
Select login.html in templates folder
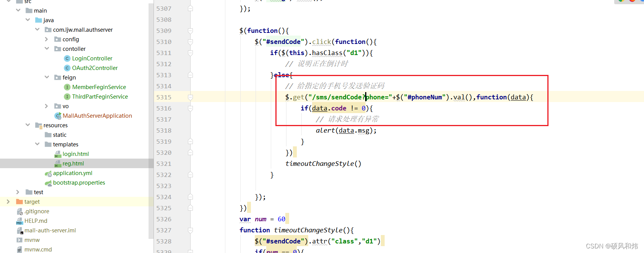pos(76,154)
